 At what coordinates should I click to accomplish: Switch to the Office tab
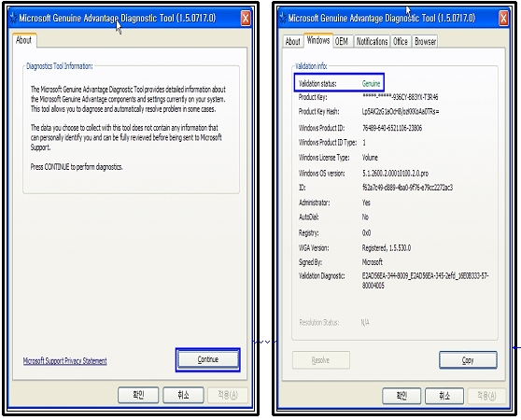tap(401, 41)
